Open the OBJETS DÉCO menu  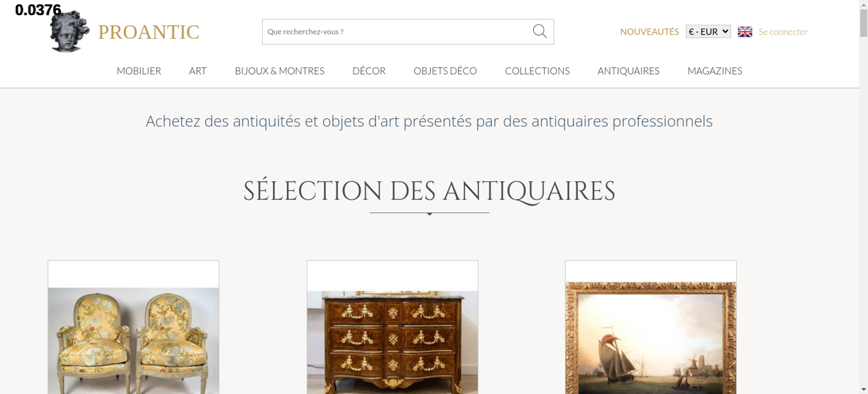(445, 71)
